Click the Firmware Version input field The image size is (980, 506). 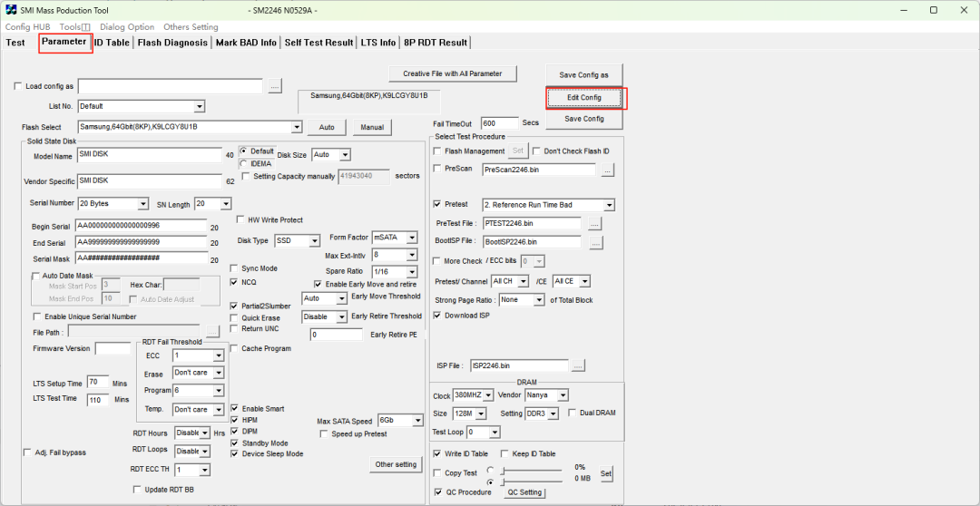(x=113, y=348)
